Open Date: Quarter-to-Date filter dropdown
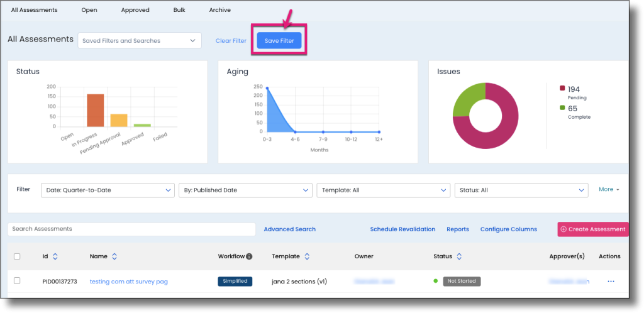644x313 pixels. [108, 190]
